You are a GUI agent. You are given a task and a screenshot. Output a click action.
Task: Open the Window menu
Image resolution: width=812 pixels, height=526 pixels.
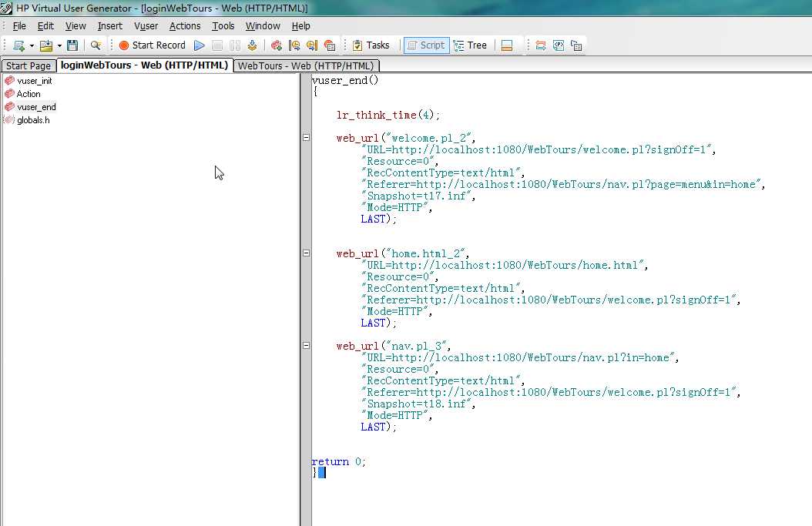pos(263,26)
